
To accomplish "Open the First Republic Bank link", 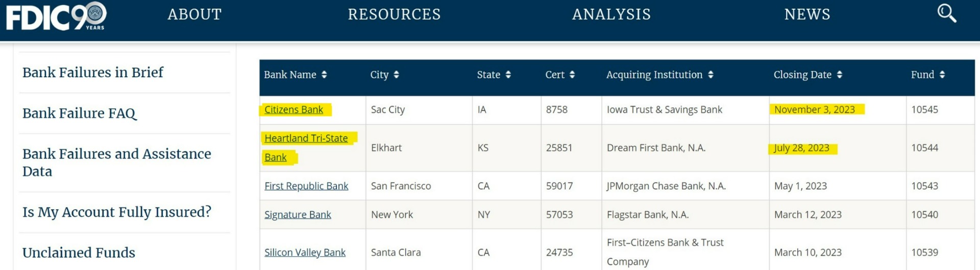I will click(x=306, y=186).
